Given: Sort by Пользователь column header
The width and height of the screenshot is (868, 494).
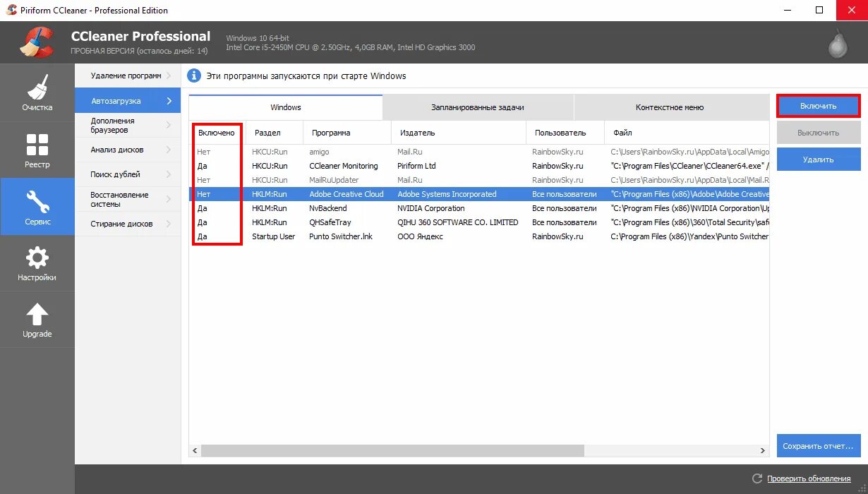Looking at the screenshot, I should (565, 133).
